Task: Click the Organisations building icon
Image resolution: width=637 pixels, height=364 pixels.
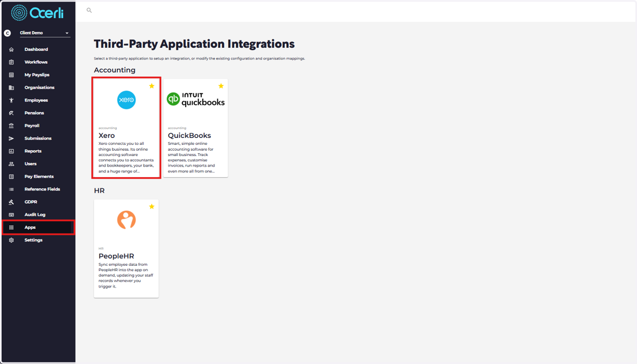Action: click(11, 88)
